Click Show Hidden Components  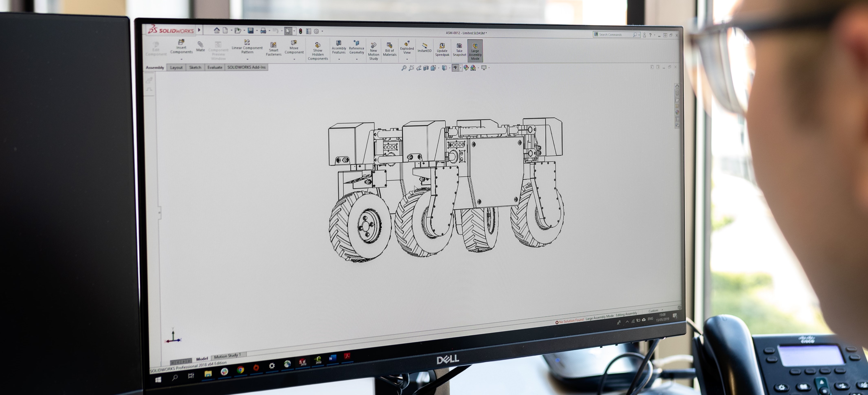[x=318, y=51]
